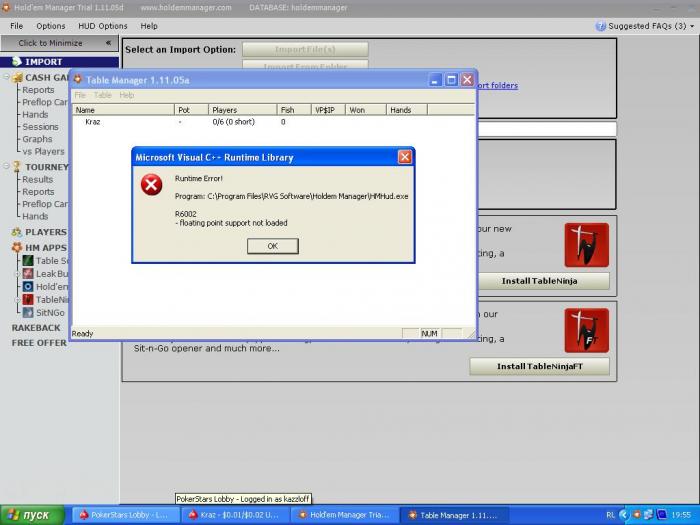Open the File menu in Hold'em Manager
Viewport: 700px width, 525px height.
coord(17,26)
